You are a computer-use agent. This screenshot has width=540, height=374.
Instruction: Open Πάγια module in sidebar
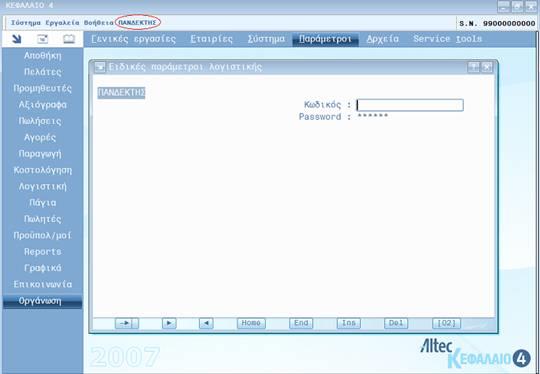tap(43, 203)
